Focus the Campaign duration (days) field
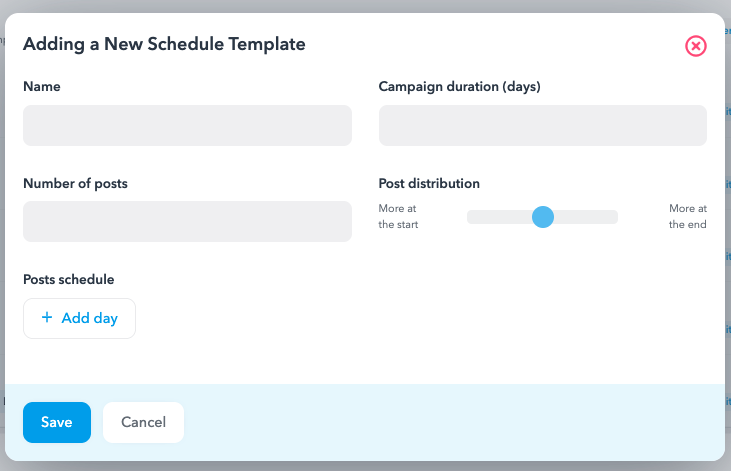 click(x=543, y=125)
